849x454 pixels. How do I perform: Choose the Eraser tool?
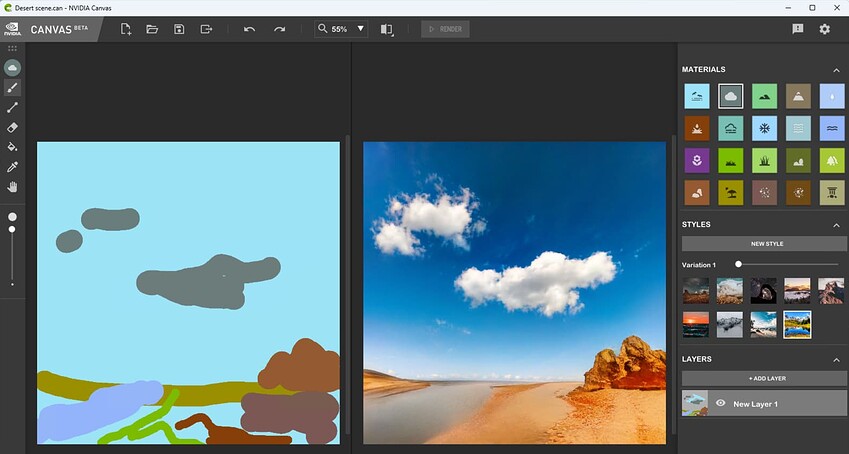pos(12,127)
